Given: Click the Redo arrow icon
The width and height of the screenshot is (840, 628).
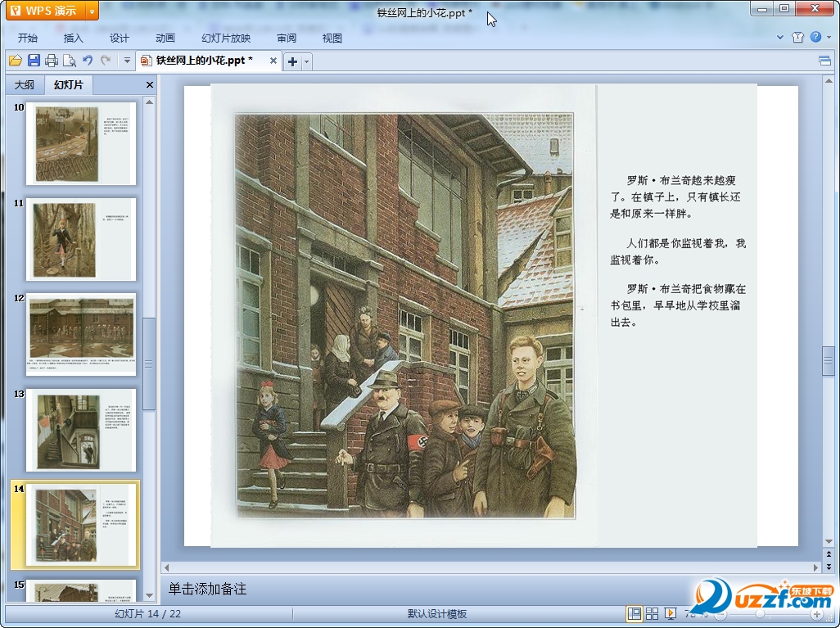Looking at the screenshot, I should (x=106, y=61).
